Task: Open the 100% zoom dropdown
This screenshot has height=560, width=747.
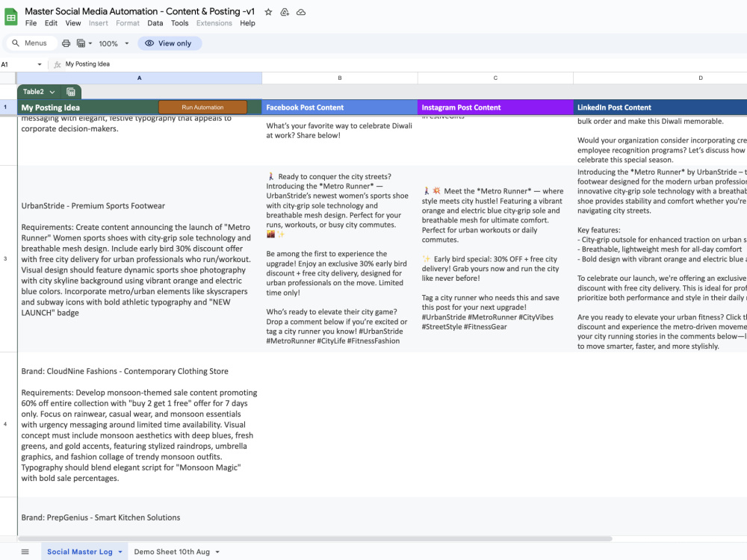Action: (x=114, y=43)
